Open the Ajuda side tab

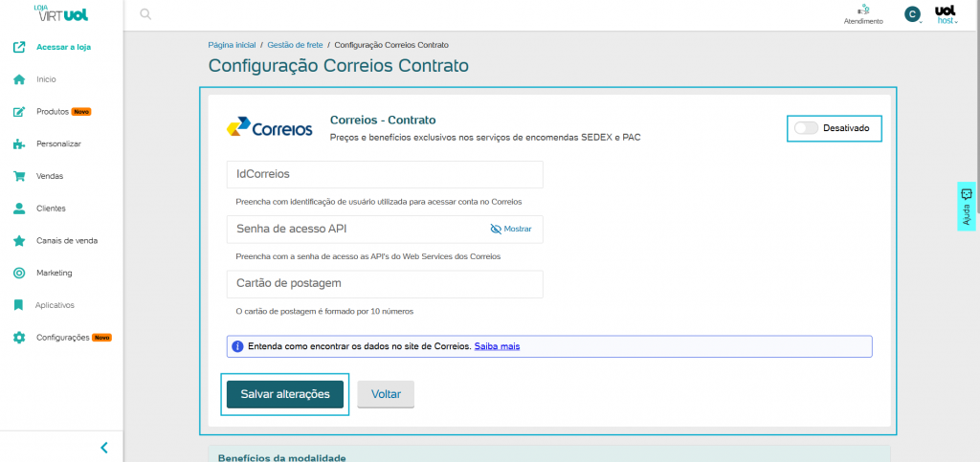pyautogui.click(x=966, y=206)
